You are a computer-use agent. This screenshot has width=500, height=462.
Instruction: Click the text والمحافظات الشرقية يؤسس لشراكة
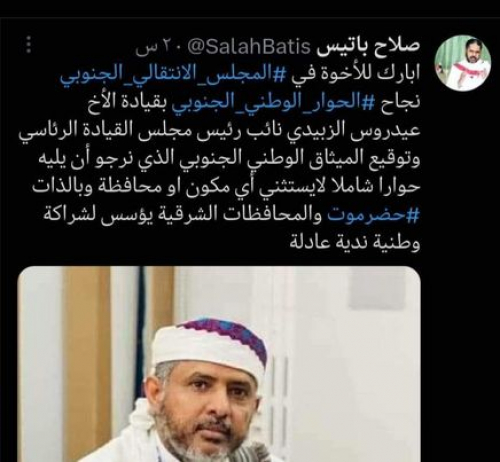(185, 214)
